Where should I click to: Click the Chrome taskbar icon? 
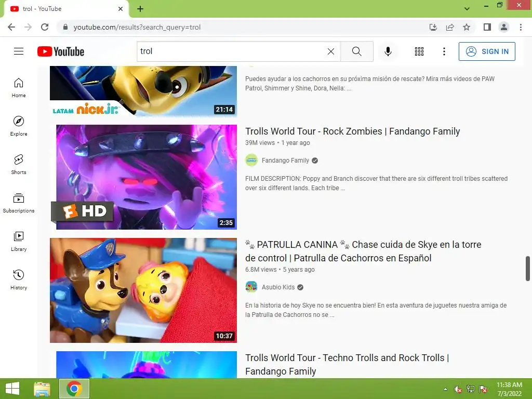coord(74,389)
